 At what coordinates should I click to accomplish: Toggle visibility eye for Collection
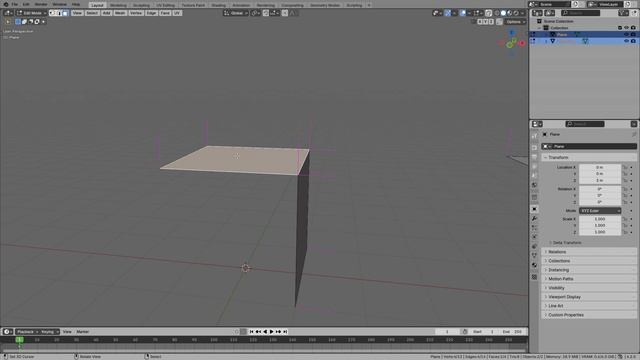pos(626,28)
